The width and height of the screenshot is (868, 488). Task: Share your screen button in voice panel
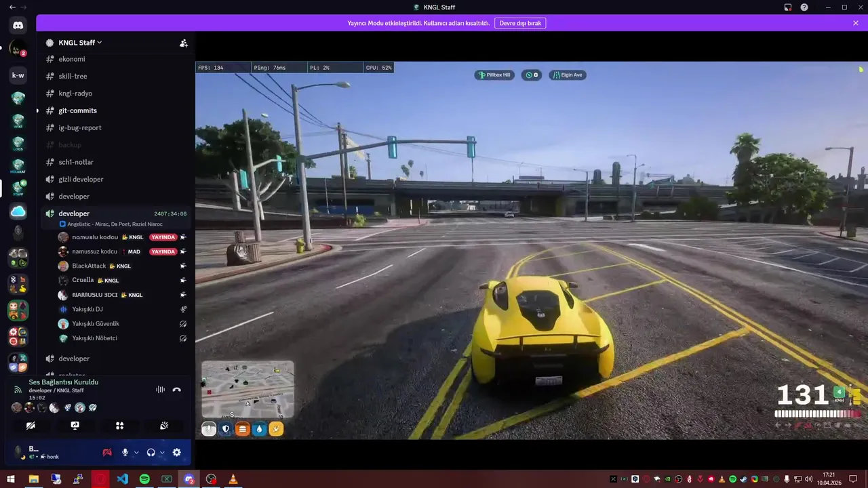(x=75, y=426)
